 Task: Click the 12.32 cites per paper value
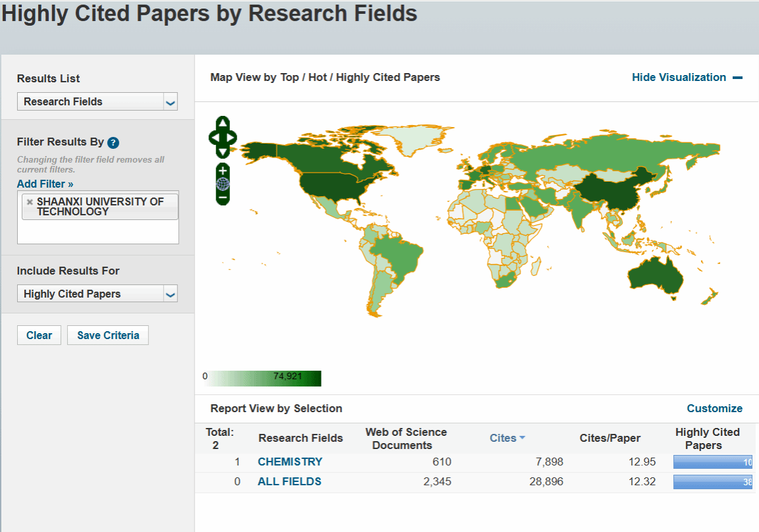point(642,482)
